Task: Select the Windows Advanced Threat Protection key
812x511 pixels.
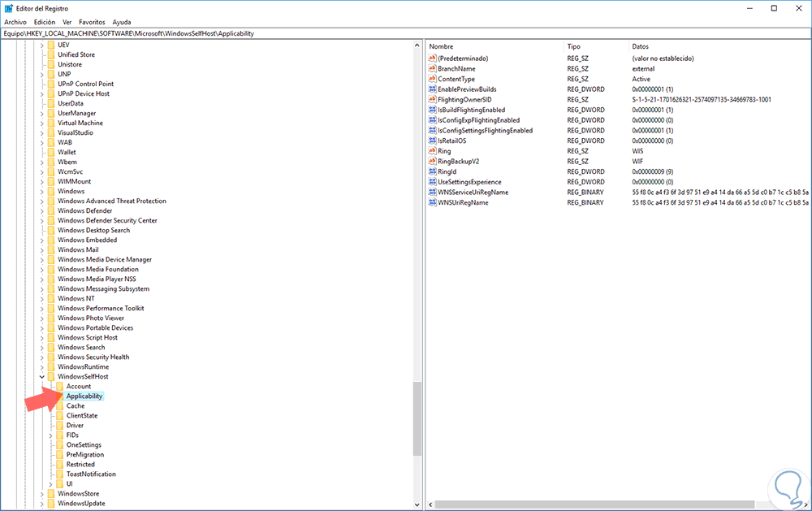Action: (x=112, y=201)
